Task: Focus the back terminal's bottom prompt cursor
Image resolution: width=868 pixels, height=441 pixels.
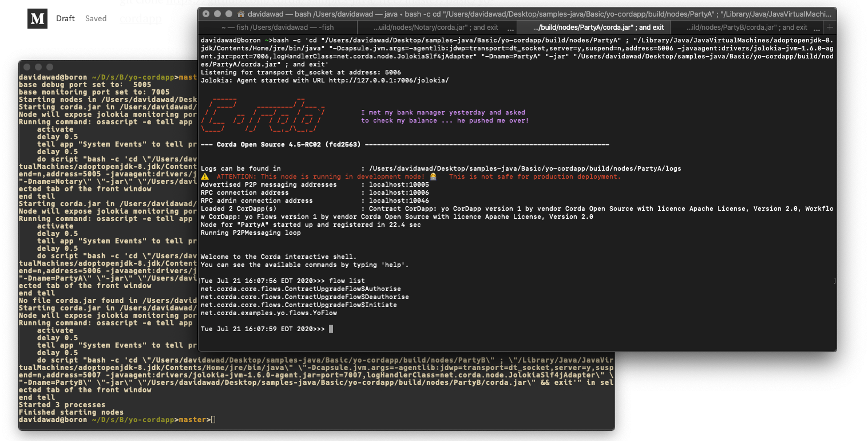Action: coord(213,420)
